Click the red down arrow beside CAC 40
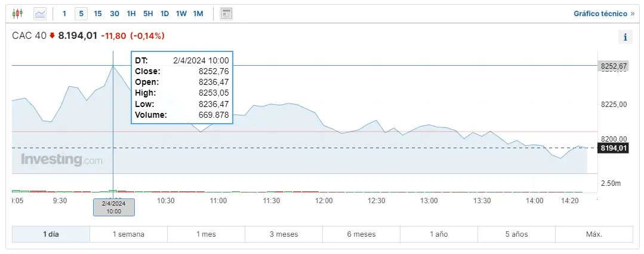Screen dimensions: 644x254 point(52,36)
